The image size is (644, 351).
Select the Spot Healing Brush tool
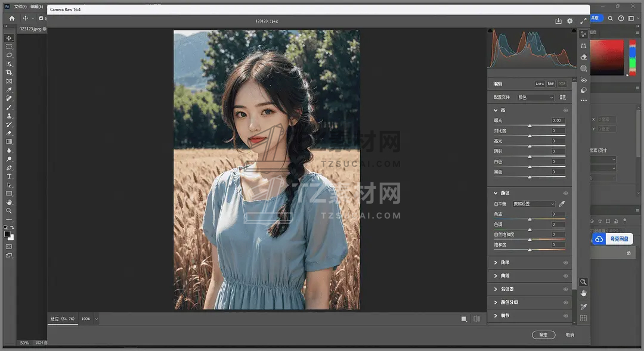pos(9,98)
